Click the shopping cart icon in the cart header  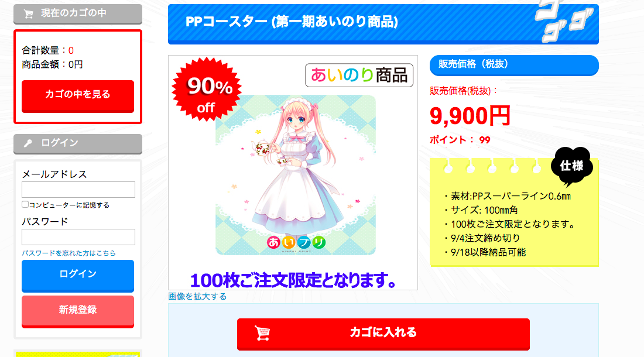point(28,14)
